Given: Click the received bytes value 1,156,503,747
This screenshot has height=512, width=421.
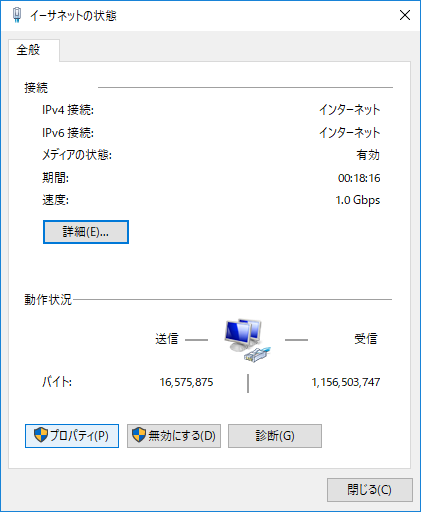Looking at the screenshot, I should (x=346, y=382).
